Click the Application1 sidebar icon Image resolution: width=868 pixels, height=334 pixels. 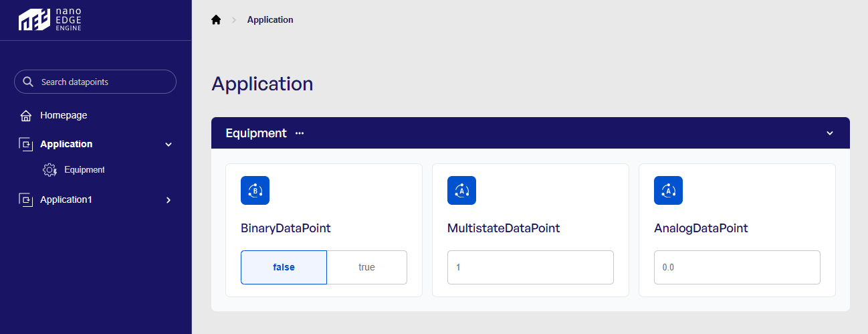26,199
